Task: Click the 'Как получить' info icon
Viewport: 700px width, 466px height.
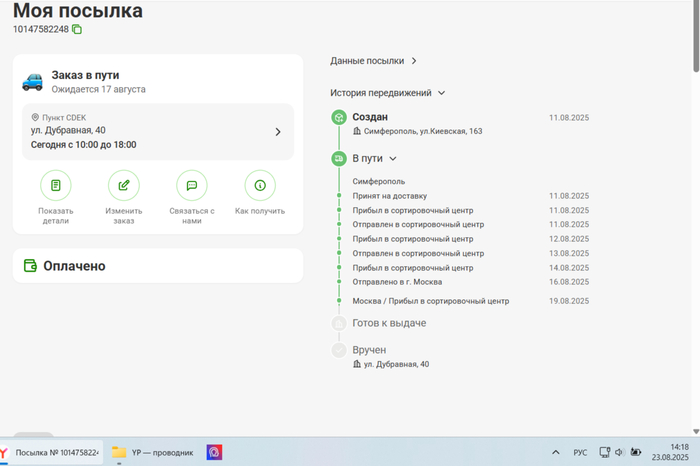Action: pos(260,186)
